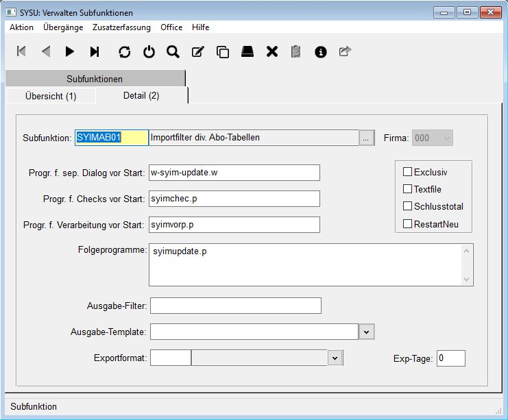Jump to the first record
508x420 pixels.
point(21,51)
